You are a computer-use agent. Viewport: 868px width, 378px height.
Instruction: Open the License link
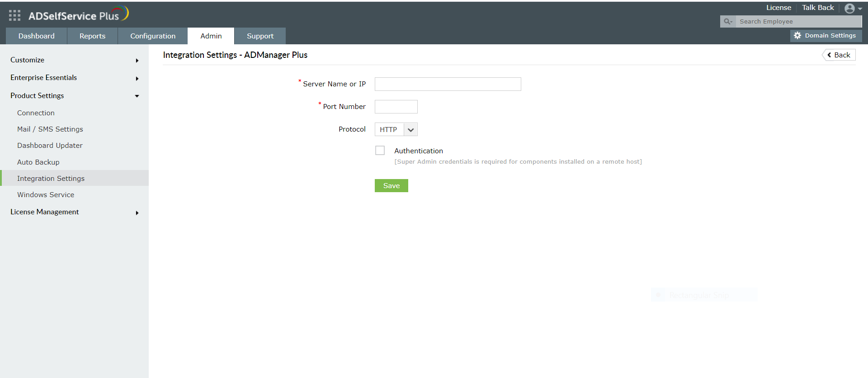tap(778, 8)
